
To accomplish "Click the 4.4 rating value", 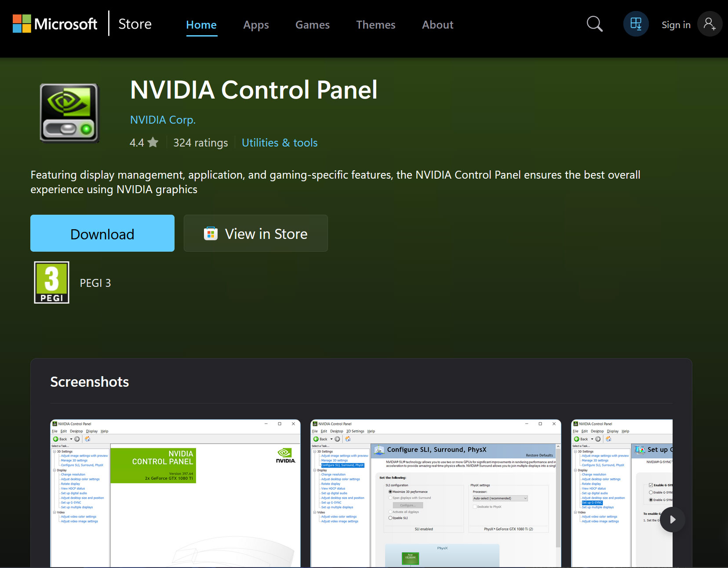I will click(137, 143).
